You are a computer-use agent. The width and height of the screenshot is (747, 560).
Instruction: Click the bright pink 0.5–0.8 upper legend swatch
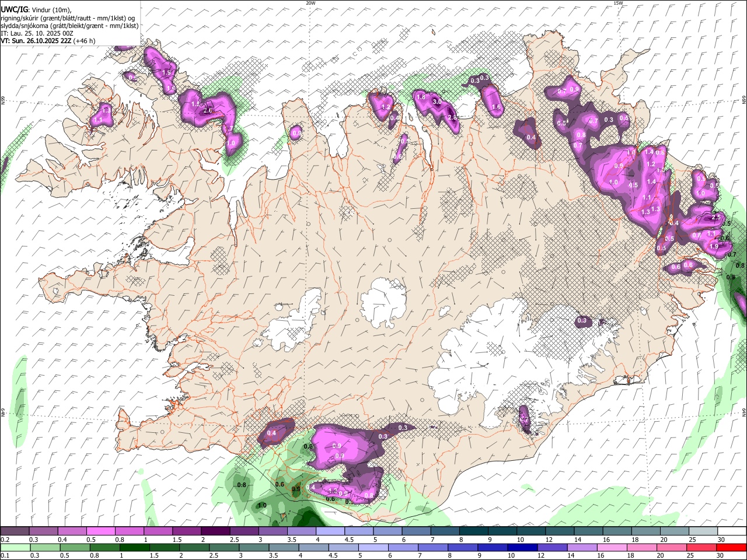(100, 531)
